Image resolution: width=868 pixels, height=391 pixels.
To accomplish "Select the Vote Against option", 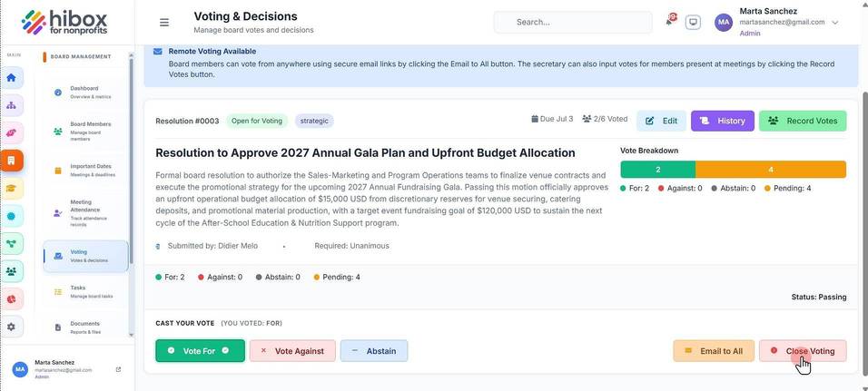I will [292, 350].
